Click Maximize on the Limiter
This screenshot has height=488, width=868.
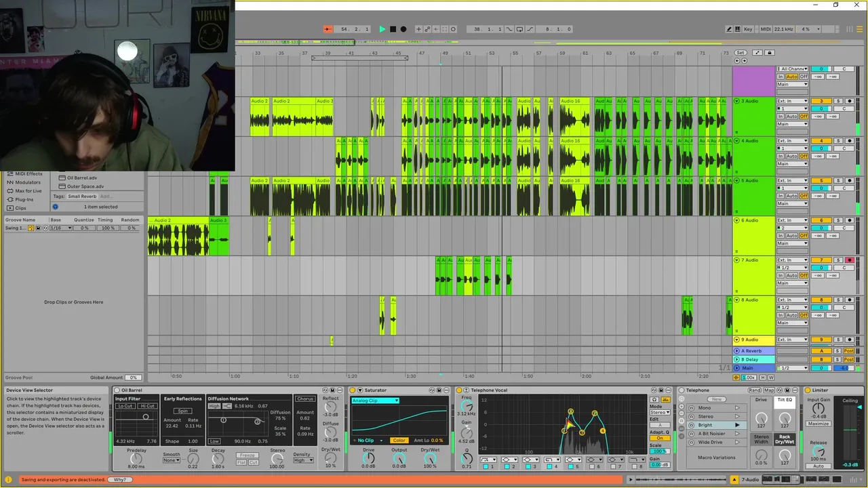point(818,424)
